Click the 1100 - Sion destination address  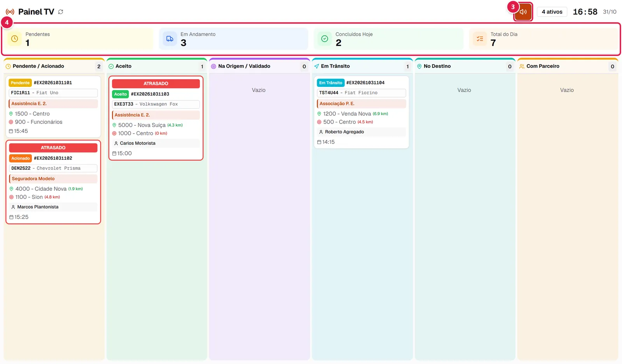[x=29, y=197]
